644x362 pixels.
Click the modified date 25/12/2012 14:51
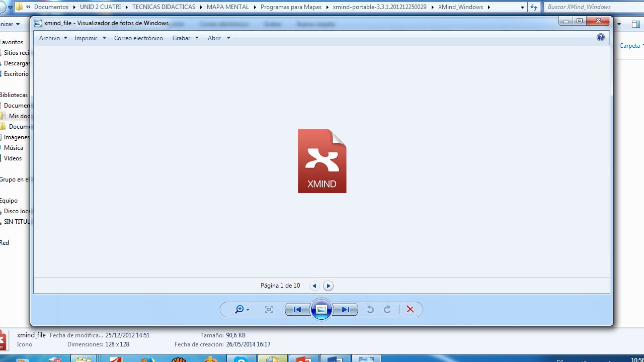127,335
